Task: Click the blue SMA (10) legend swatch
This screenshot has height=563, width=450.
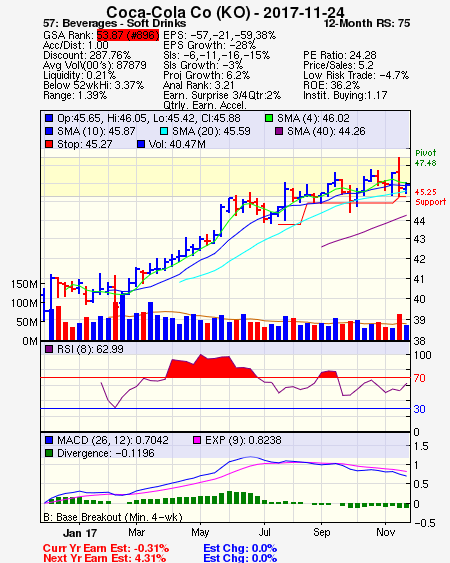Action: 49,131
